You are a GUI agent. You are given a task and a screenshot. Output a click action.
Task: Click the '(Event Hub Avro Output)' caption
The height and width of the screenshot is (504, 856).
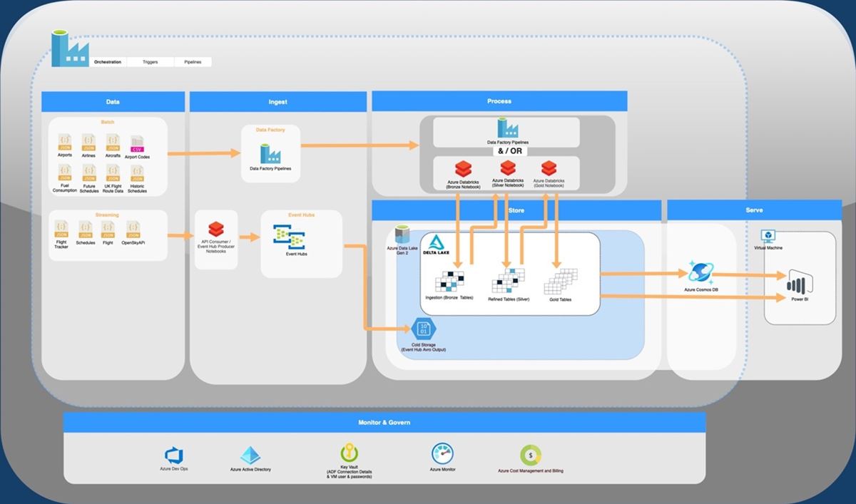[424, 350]
